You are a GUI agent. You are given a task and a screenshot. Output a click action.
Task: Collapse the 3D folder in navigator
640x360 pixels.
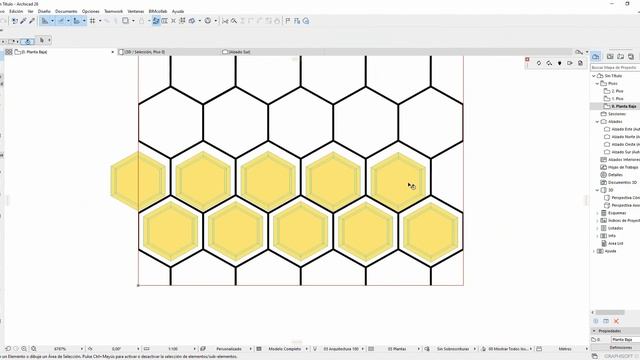pyautogui.click(x=598, y=190)
